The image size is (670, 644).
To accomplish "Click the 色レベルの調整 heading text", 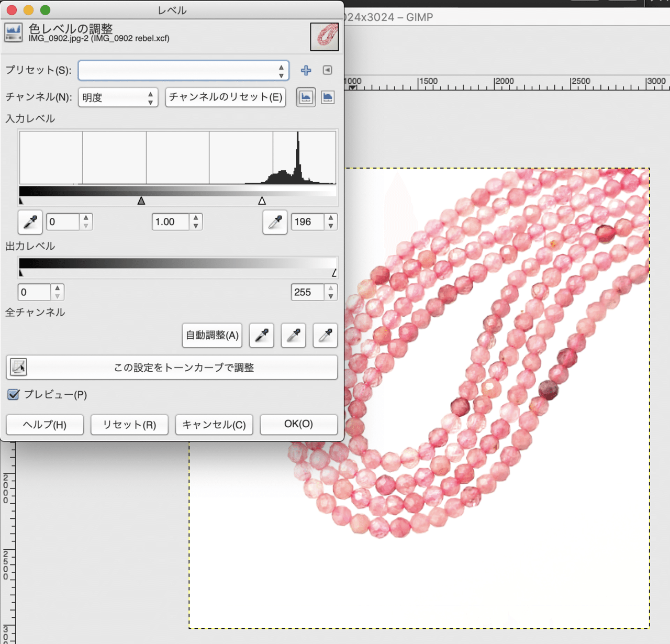I will (x=71, y=28).
